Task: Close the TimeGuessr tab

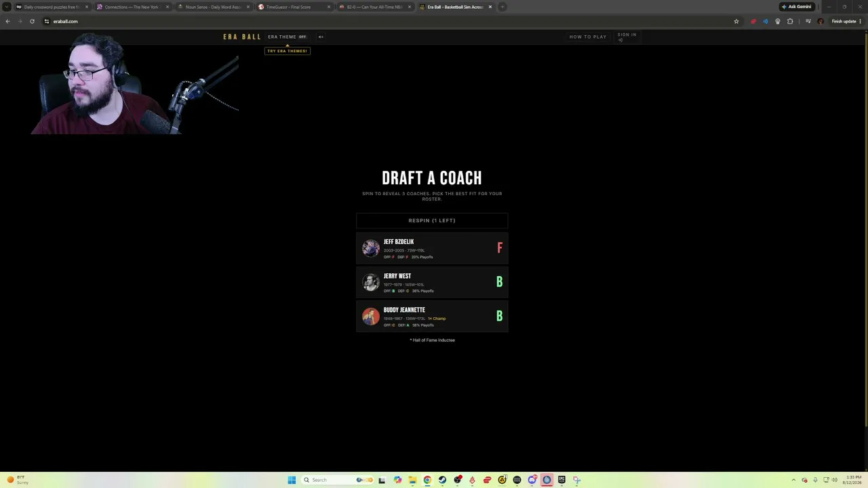Action: coord(328,7)
